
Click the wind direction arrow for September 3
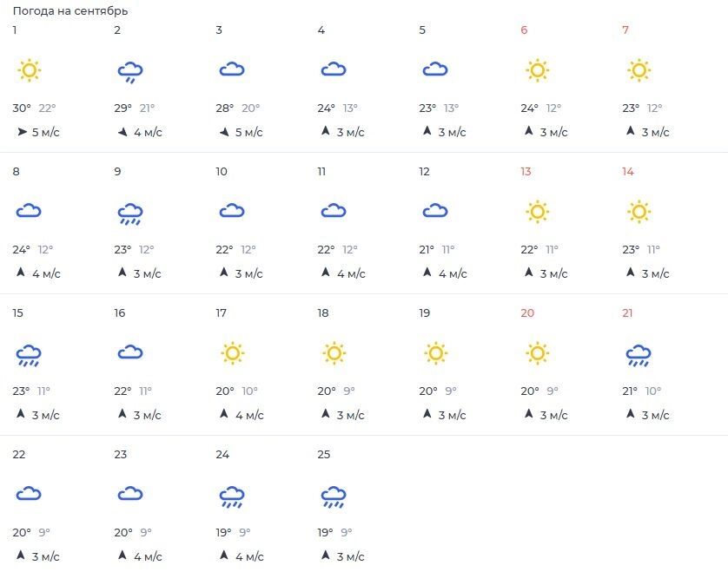coord(225,132)
